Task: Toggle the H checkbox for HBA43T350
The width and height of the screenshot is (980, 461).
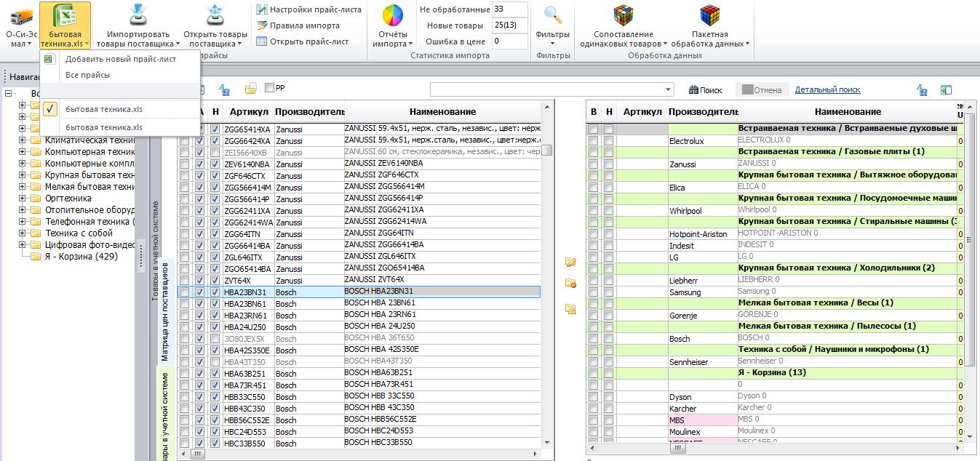Action: 215,362
